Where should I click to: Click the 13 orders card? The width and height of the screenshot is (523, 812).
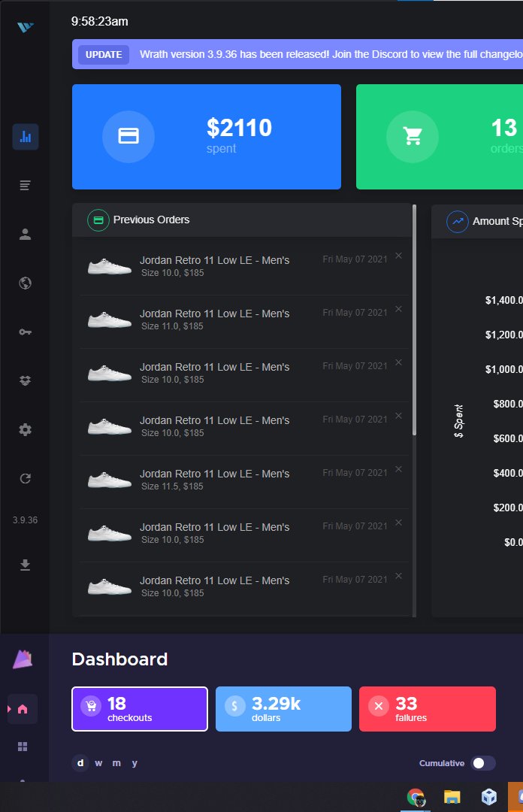[x=440, y=137]
